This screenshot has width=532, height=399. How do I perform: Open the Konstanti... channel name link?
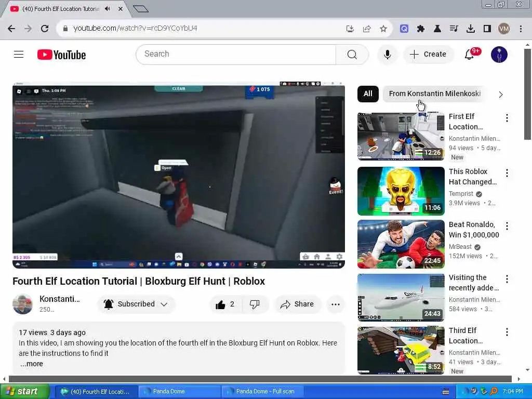pyautogui.click(x=60, y=299)
